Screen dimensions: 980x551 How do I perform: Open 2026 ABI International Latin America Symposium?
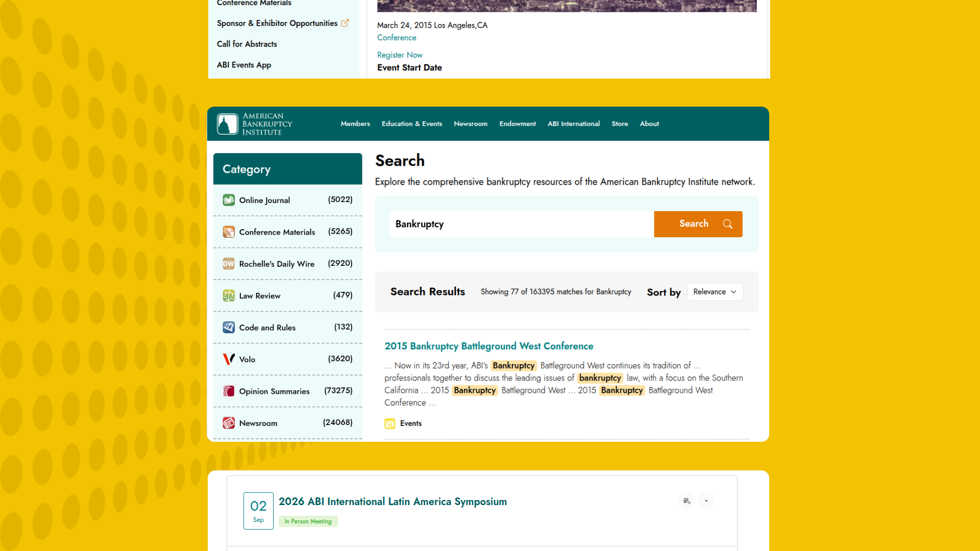(393, 502)
